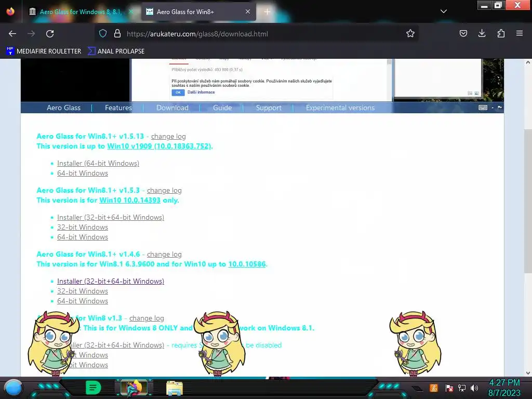532x399 pixels.
Task: Show site security padlock details
Action: pos(117,34)
